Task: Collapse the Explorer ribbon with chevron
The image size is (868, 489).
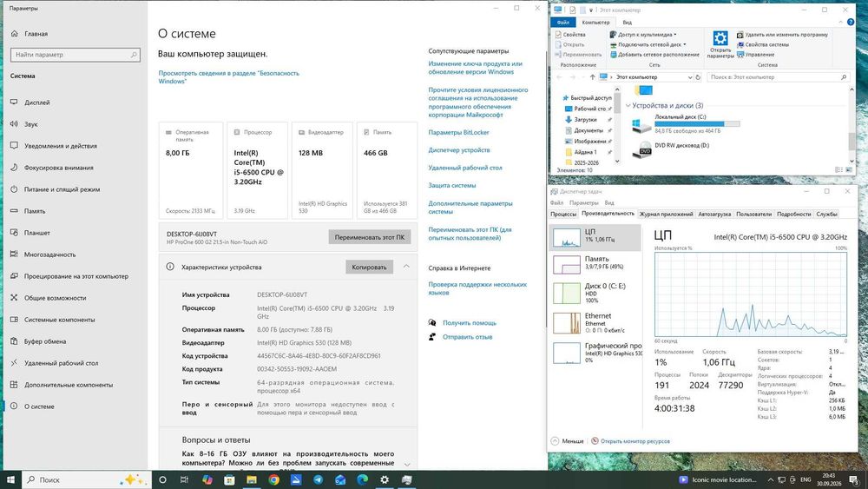Action: point(841,23)
